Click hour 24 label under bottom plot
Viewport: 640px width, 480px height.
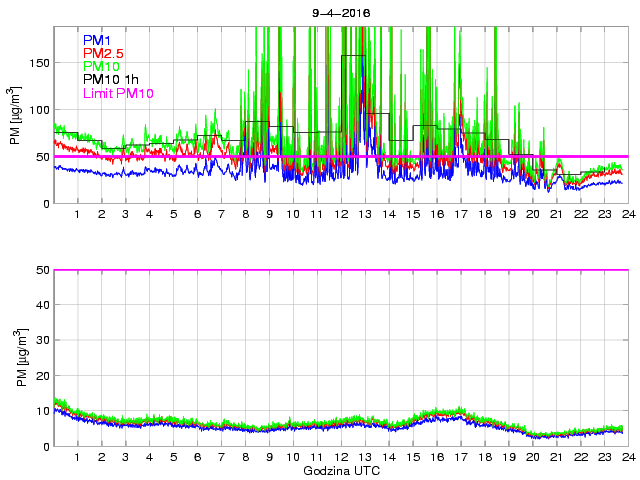coord(627,457)
